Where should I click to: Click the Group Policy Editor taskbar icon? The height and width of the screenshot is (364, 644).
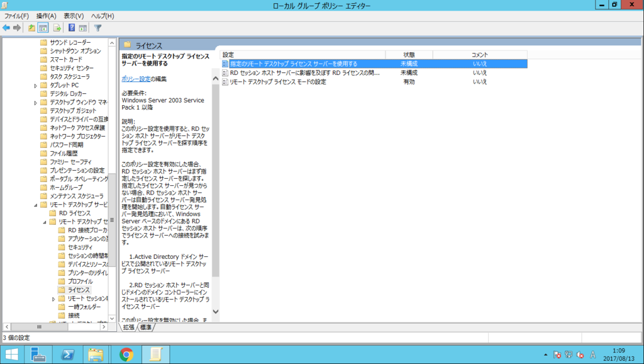point(156,355)
